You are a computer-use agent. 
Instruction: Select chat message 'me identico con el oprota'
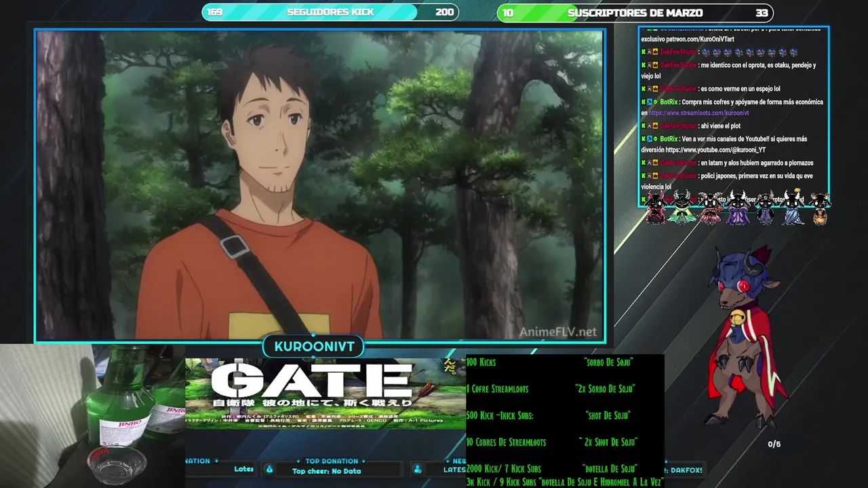729,70
